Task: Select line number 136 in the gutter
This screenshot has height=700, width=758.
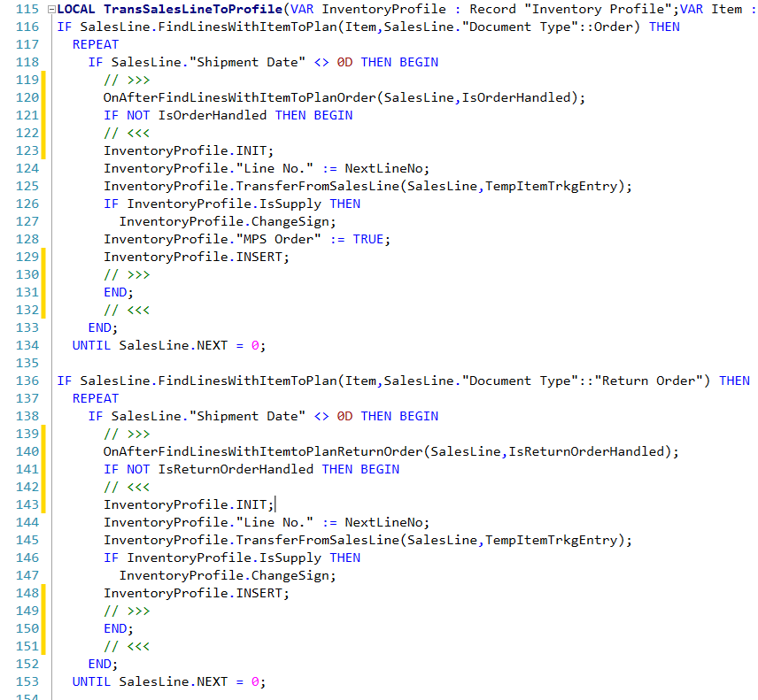Action: [x=27, y=381]
